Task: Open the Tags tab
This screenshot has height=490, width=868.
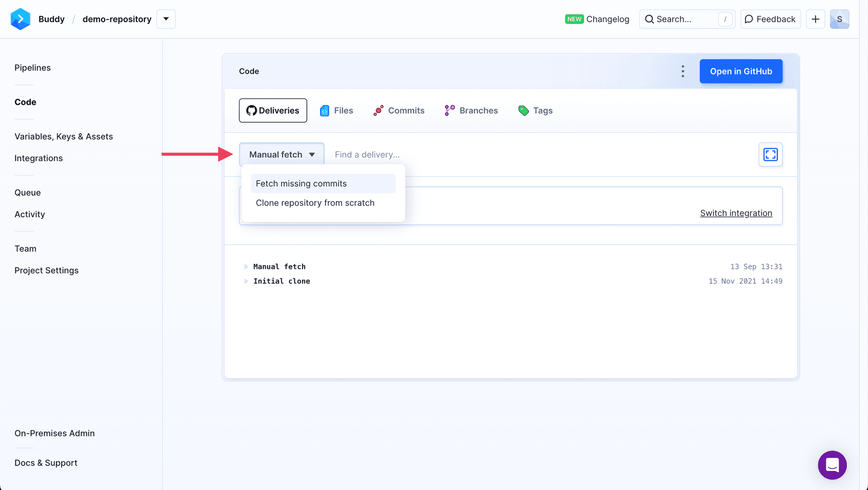Action: click(x=535, y=110)
